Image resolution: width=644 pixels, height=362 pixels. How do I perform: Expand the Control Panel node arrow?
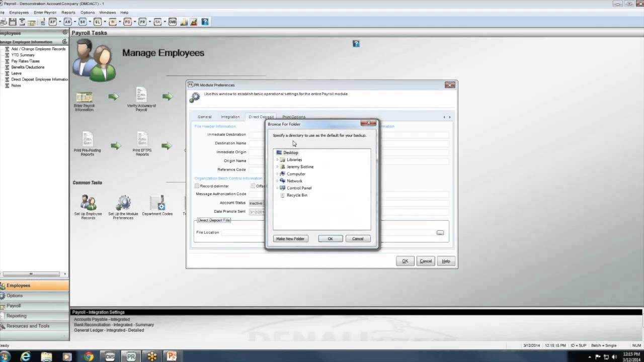tap(277, 188)
